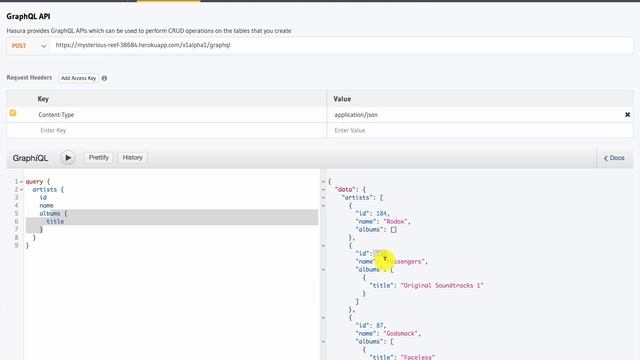Click "Original Soundtracks 1" title value
This screenshot has height=360, width=640.
pos(442,286)
